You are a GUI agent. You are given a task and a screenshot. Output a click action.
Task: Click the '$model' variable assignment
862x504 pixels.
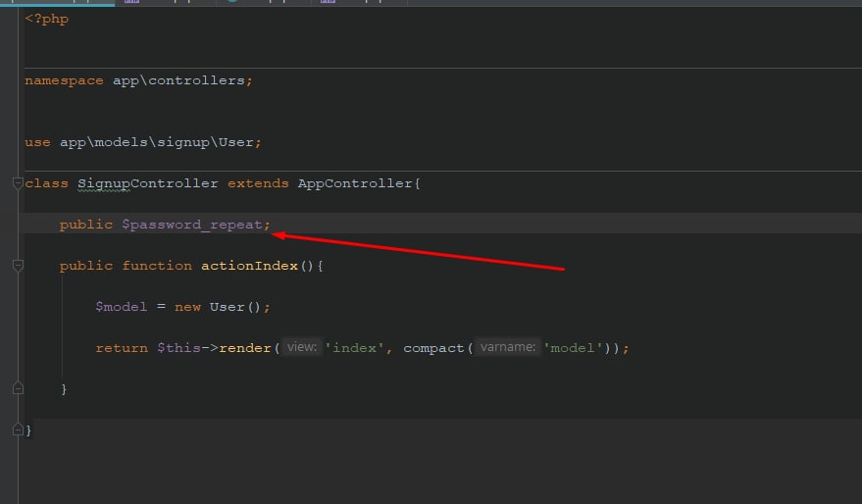click(121, 307)
